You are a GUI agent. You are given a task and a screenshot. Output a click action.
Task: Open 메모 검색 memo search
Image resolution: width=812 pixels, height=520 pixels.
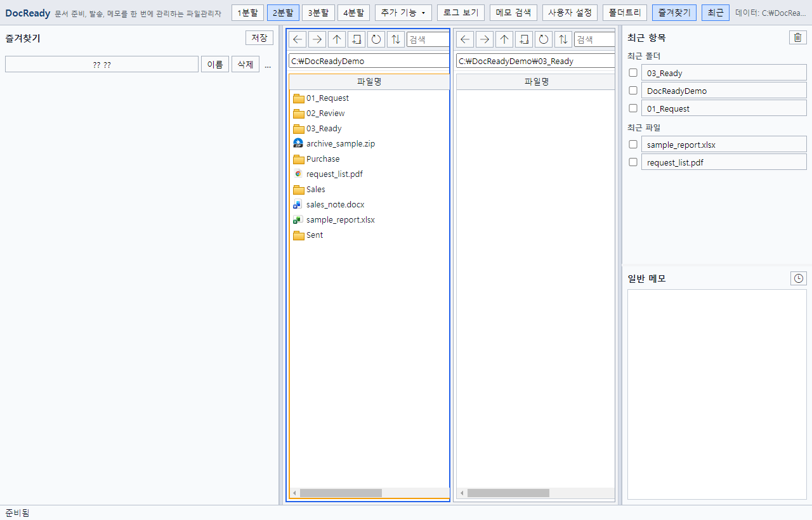tap(514, 13)
